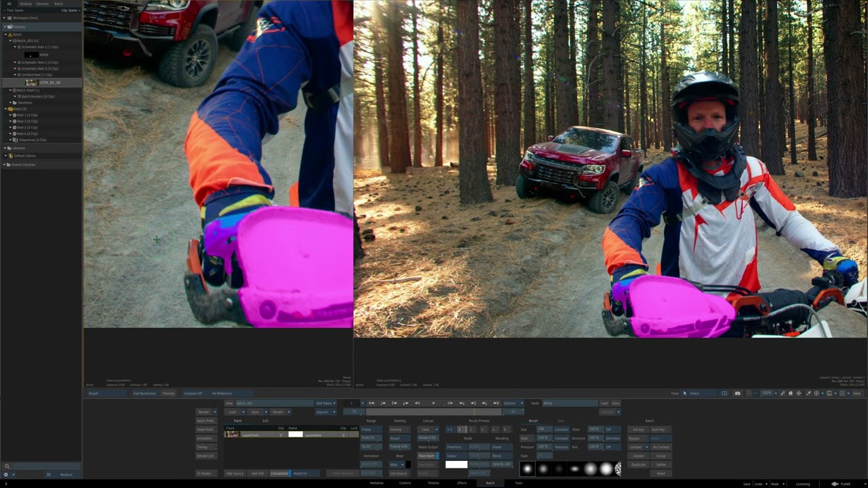Switch to the Libraries tab in media panel
868x488 pixels.
point(42,3)
